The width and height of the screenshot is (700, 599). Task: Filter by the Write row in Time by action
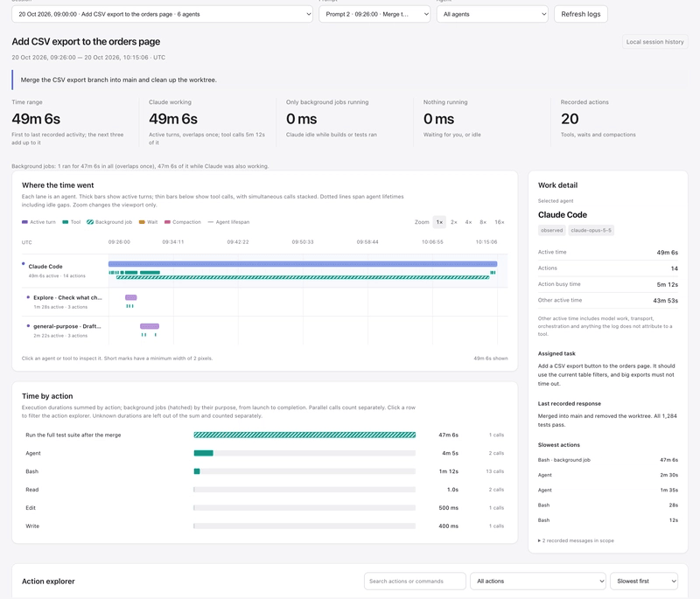(x=265, y=526)
